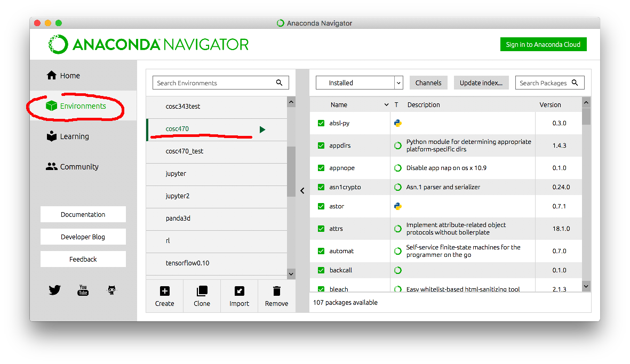This screenshot has height=364, width=630.
Task: Click the conda icon for backcall
Action: [x=398, y=270]
